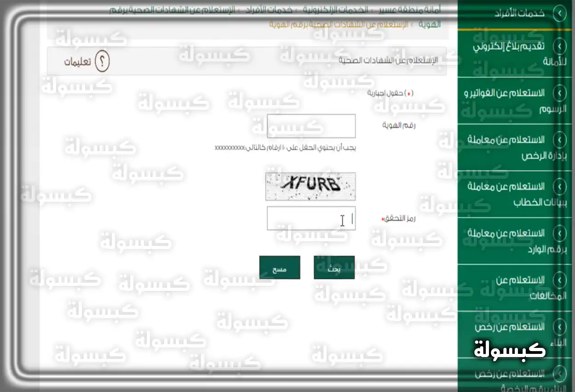
Task: Click the chevron beside الاستعلام عن معاملة برقم الوارد
Action: tap(559, 233)
